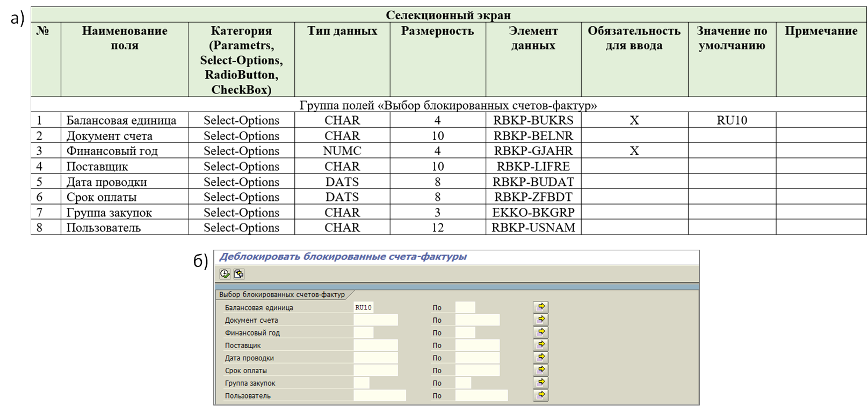The image size is (868, 406).
Task: Open multiple selection for Срок оплаты
Action: pyautogui.click(x=541, y=370)
